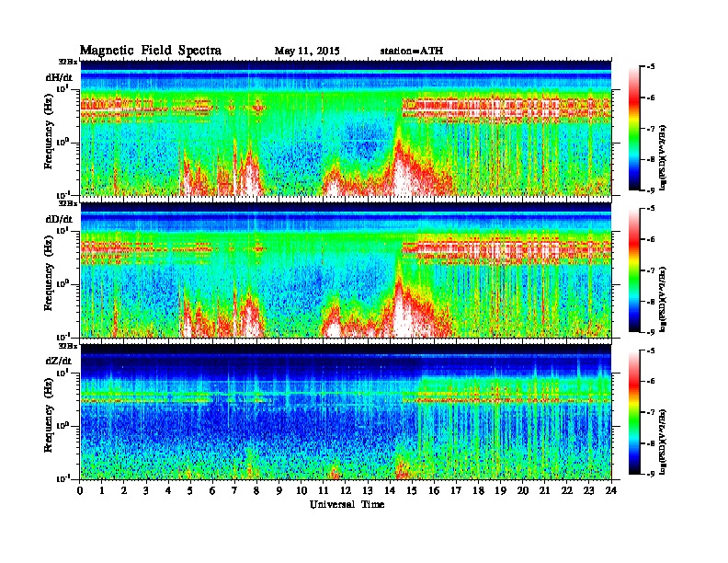This screenshot has width=728, height=563.
Task: Click the "-5" tick on the dZ/dt colorbar
Action: click(x=651, y=350)
